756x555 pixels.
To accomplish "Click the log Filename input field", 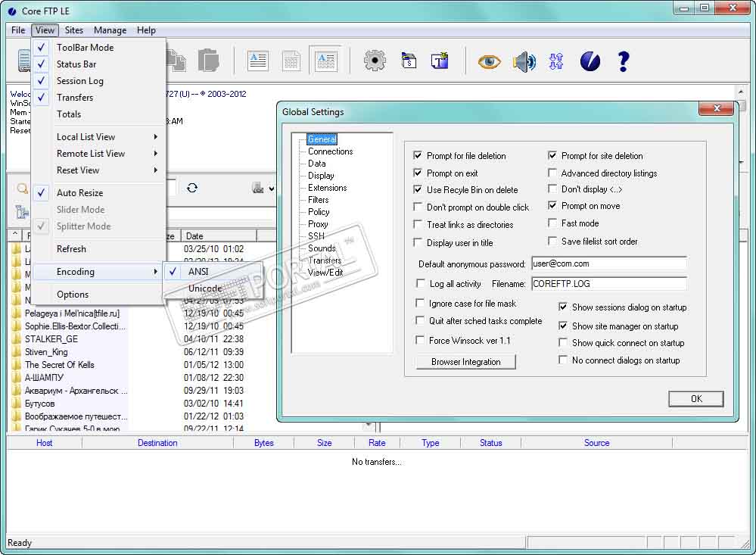I will (x=609, y=284).
